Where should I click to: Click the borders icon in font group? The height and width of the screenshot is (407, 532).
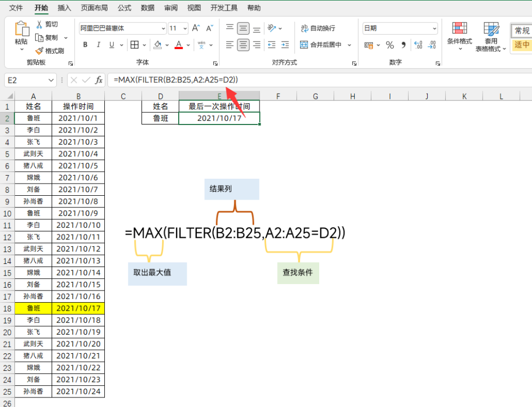pyautogui.click(x=135, y=45)
